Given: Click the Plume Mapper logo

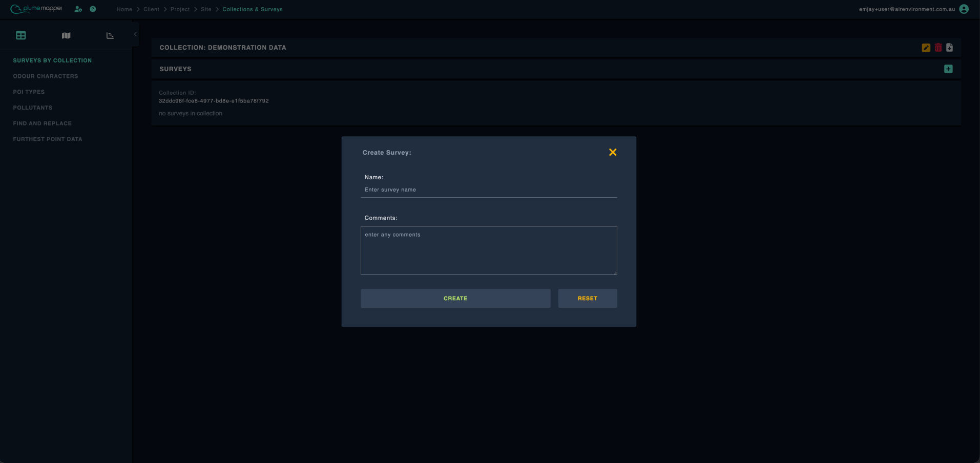Looking at the screenshot, I should [36, 9].
